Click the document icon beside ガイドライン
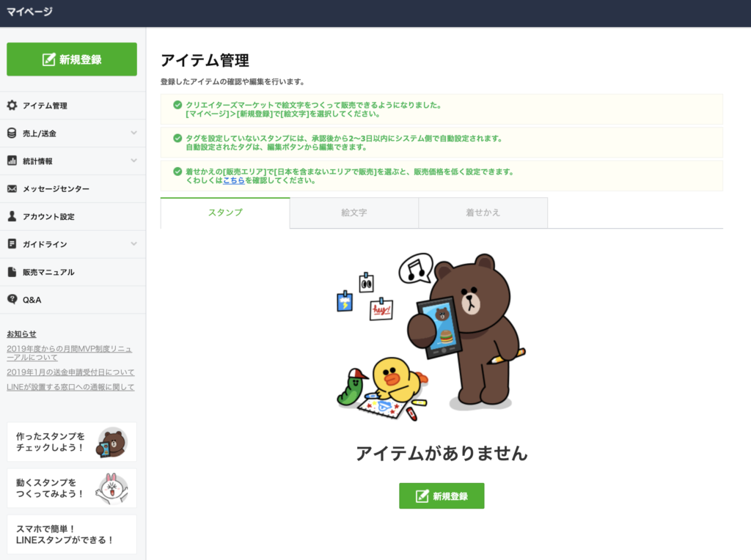Viewport: 751px width, 560px height. tap(12, 244)
